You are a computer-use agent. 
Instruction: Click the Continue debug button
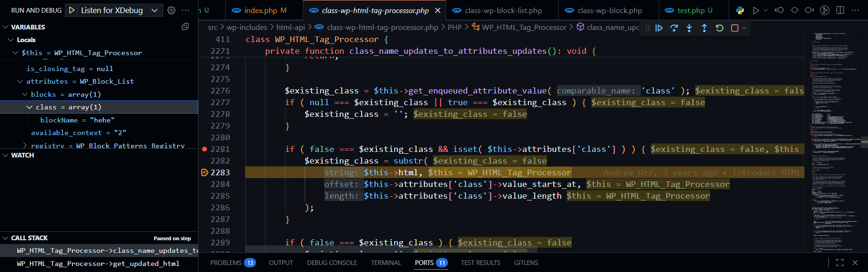point(659,28)
